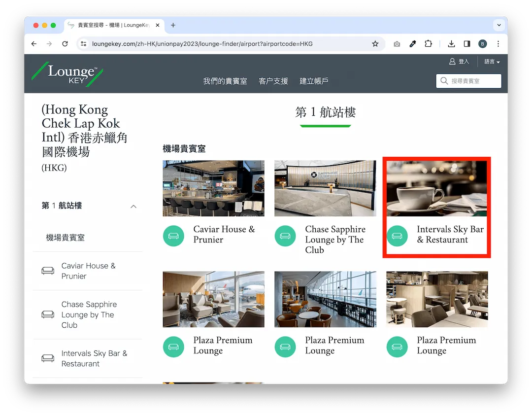The image size is (532, 416).
Task: Open a new browser tab
Action: pyautogui.click(x=173, y=25)
